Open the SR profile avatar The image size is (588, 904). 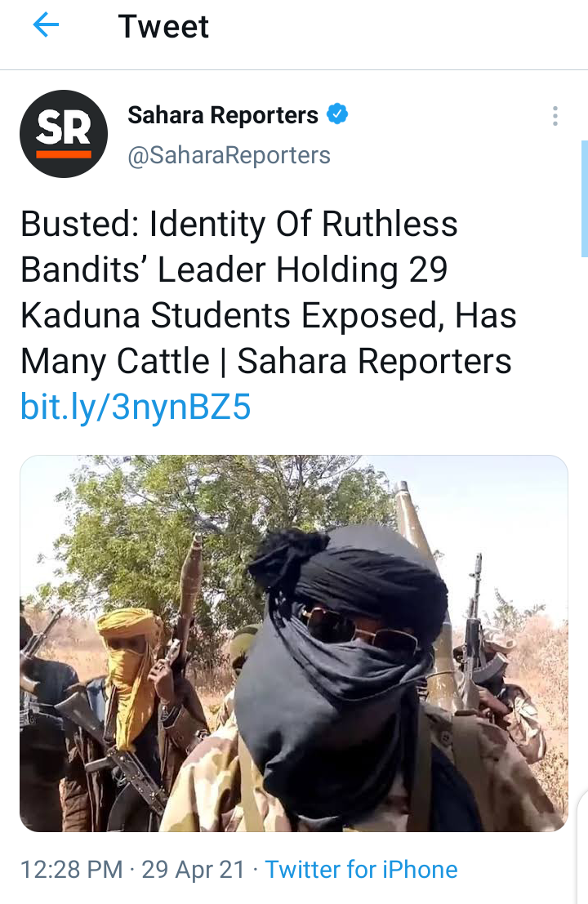(x=64, y=134)
